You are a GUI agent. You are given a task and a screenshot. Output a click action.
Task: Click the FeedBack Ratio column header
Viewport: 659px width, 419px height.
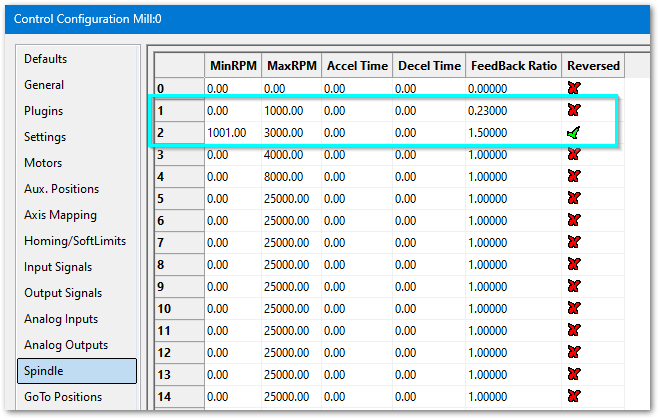[513, 66]
